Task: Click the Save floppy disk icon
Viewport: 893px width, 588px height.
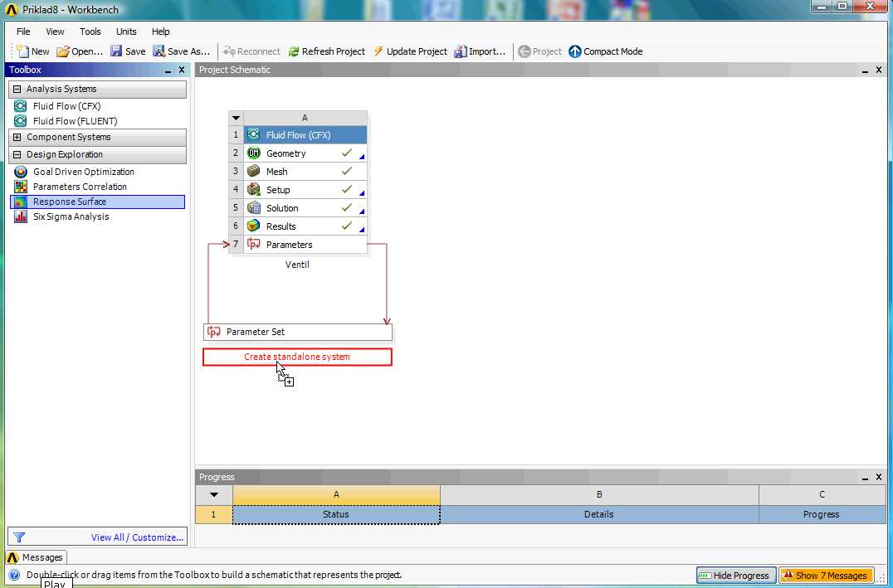Action: (116, 51)
